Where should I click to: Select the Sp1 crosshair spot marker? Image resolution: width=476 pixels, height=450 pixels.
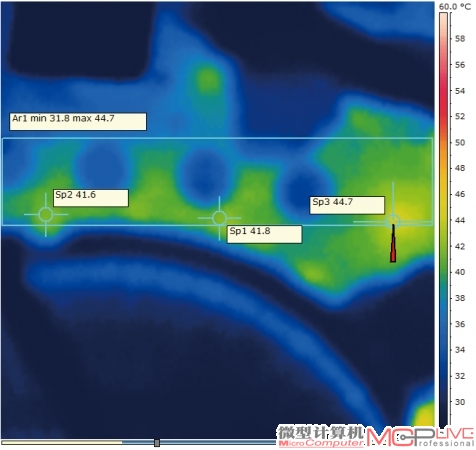click(x=219, y=218)
